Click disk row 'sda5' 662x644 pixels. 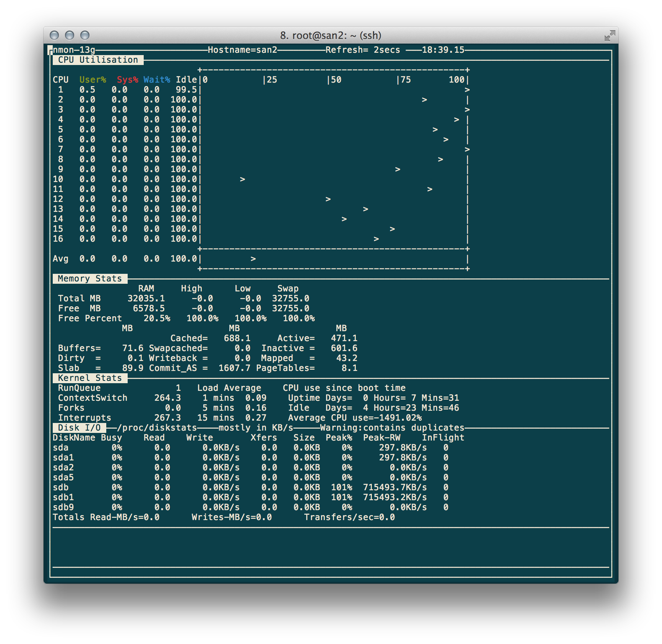coord(251,477)
